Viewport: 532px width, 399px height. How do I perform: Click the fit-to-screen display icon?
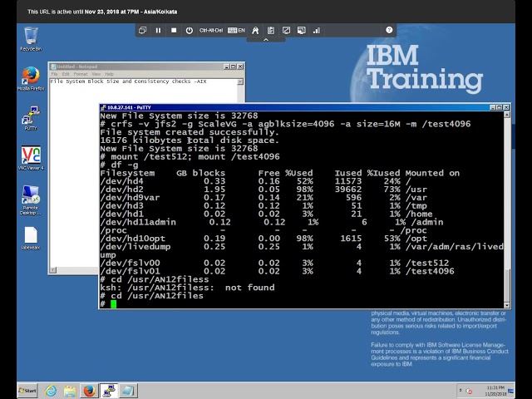pos(286,31)
